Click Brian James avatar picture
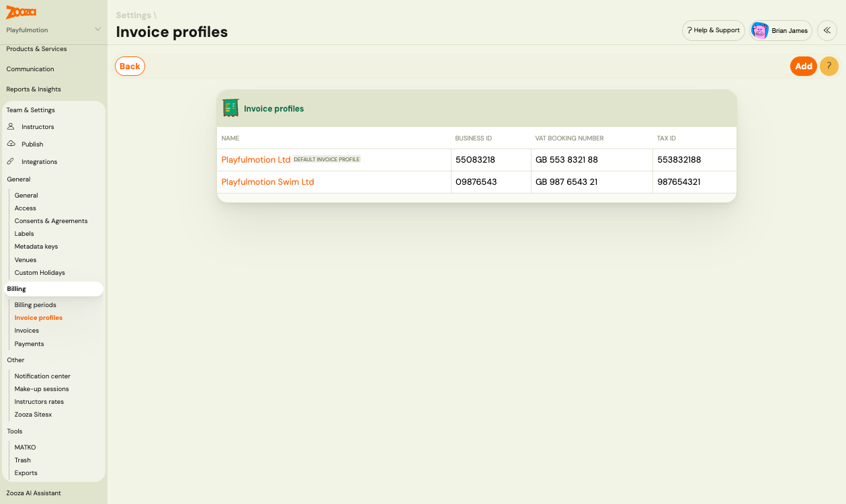846x504 pixels. (x=760, y=31)
